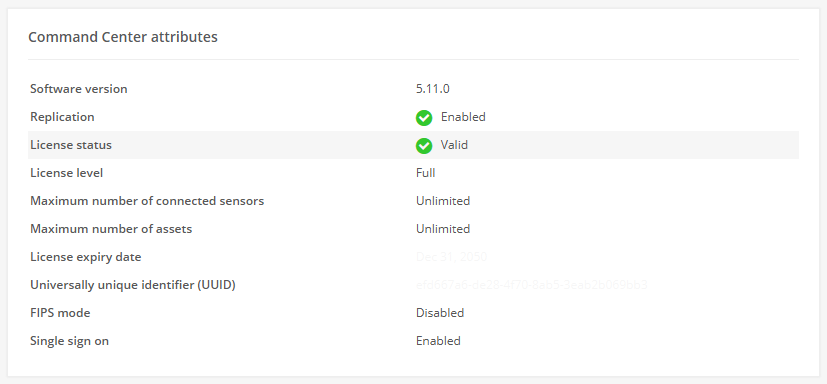Click the License expiry date label
The height and width of the screenshot is (384, 827).
point(85,257)
